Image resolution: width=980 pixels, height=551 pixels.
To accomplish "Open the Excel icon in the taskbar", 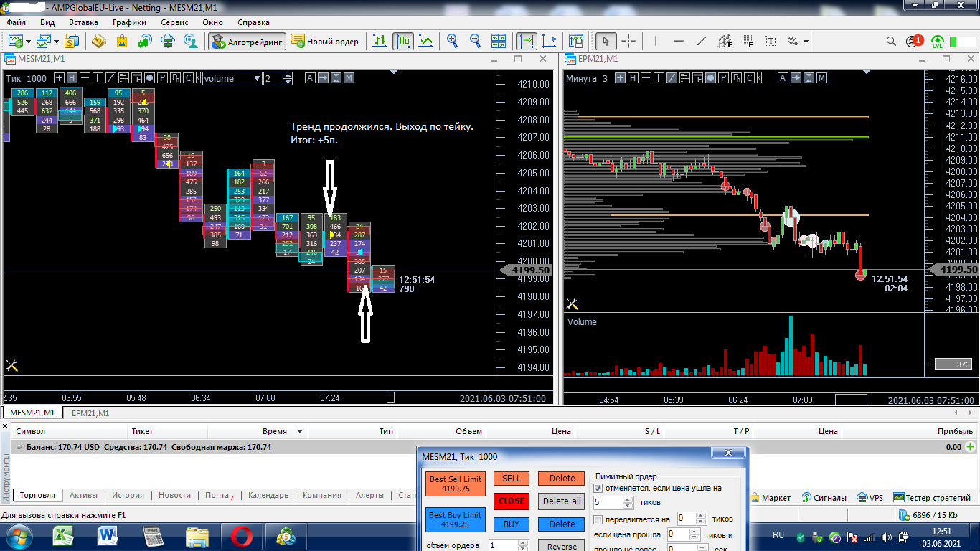I will tap(65, 536).
